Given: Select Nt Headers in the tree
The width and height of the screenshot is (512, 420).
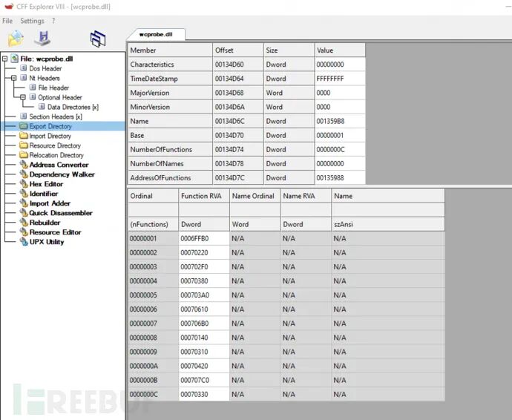Looking at the screenshot, I should coord(45,78).
